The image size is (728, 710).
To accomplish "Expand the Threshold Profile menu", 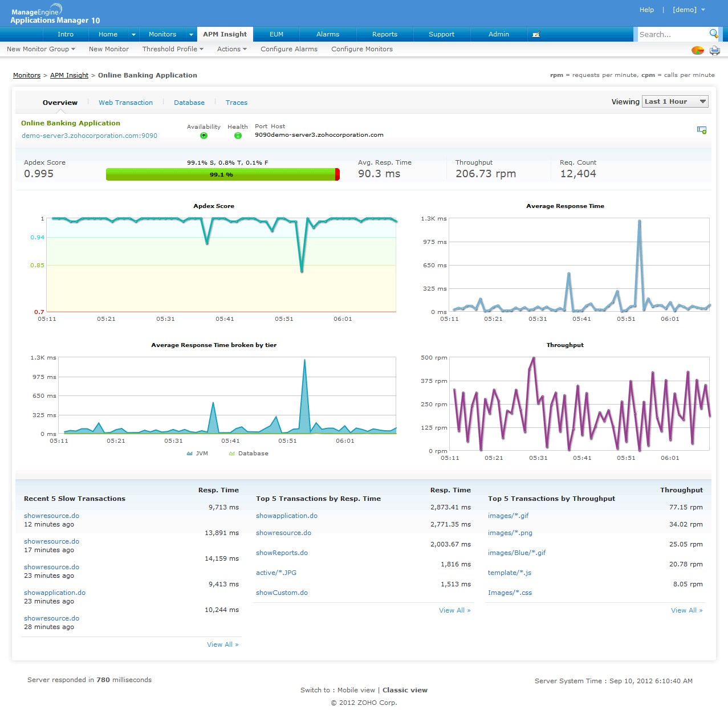I will (x=173, y=49).
